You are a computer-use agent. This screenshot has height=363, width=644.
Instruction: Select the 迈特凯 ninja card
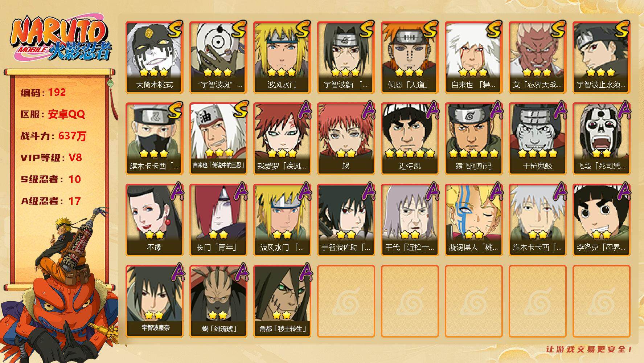point(410,139)
